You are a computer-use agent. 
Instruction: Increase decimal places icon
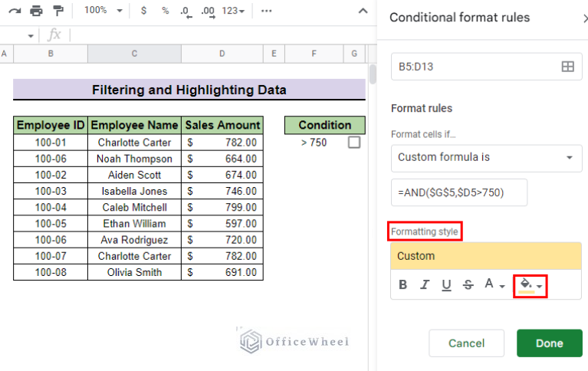pos(208,11)
